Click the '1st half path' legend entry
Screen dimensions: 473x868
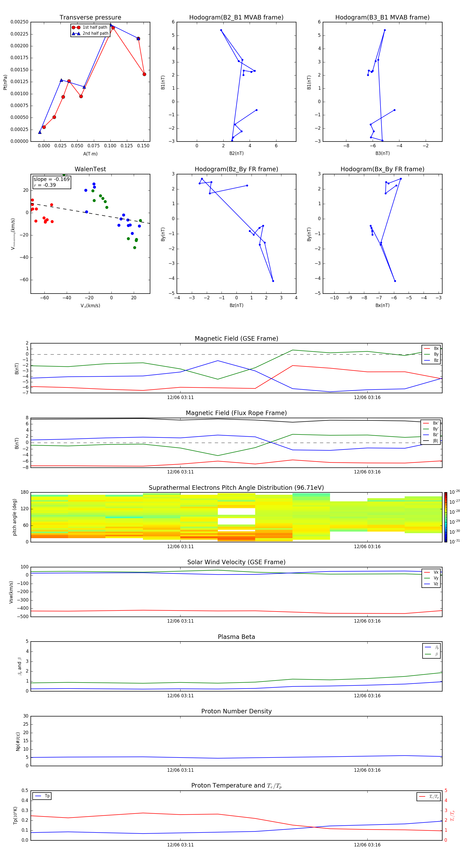(90, 27)
